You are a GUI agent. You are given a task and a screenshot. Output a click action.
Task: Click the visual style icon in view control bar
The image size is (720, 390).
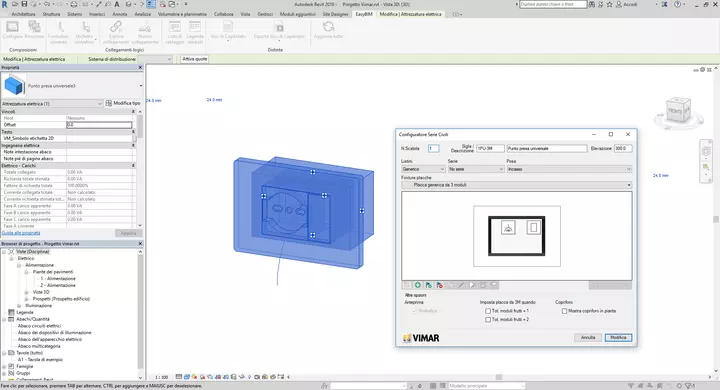pyautogui.click(x=187, y=377)
